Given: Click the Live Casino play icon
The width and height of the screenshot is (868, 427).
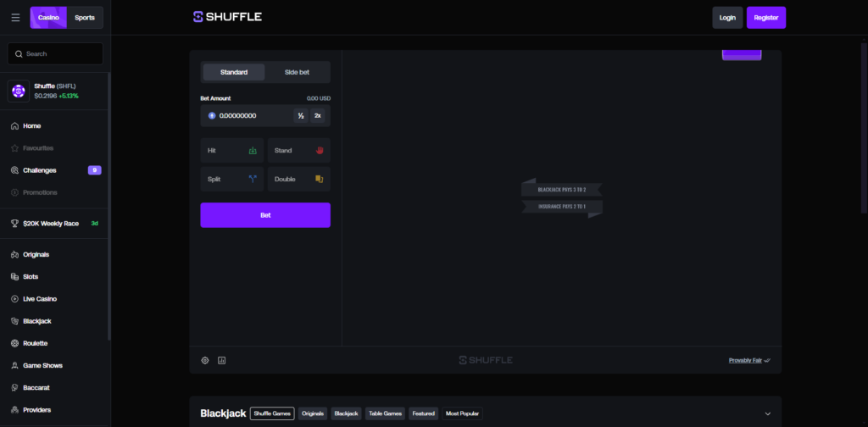Looking at the screenshot, I should [x=15, y=299].
